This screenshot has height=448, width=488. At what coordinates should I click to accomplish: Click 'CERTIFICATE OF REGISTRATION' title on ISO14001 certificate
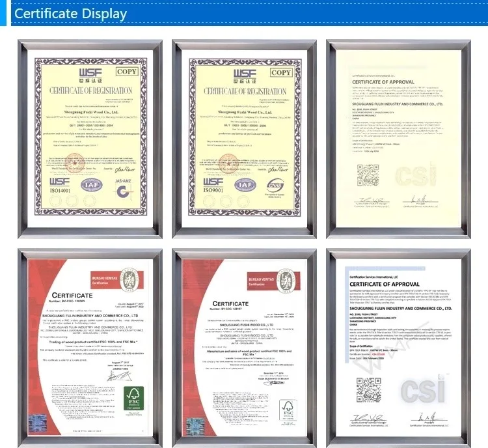coord(90,91)
